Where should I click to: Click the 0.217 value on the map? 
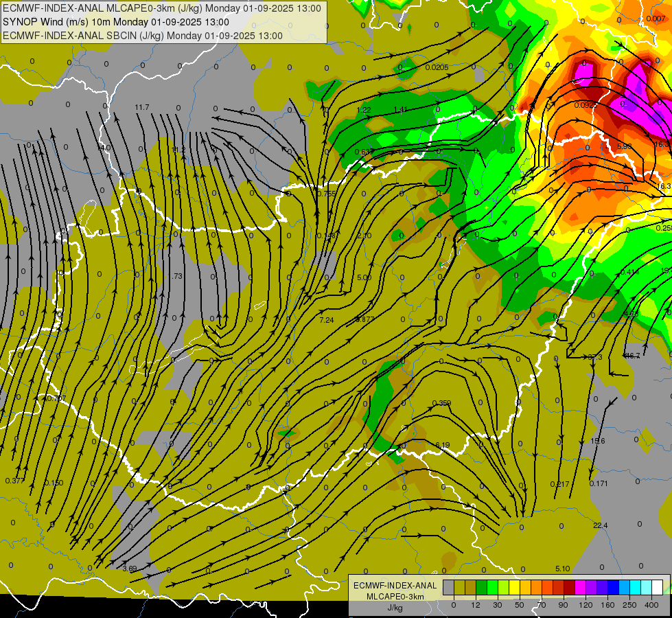pyautogui.click(x=559, y=484)
